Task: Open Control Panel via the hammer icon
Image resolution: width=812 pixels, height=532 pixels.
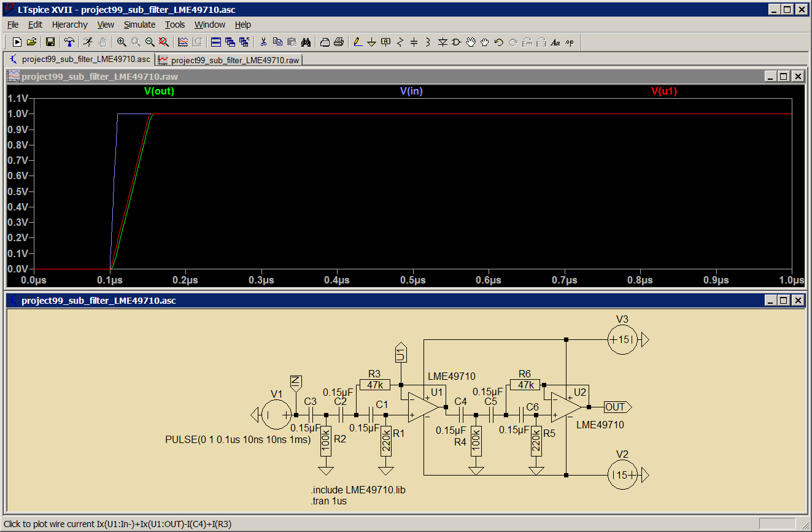Action: pyautogui.click(x=69, y=42)
